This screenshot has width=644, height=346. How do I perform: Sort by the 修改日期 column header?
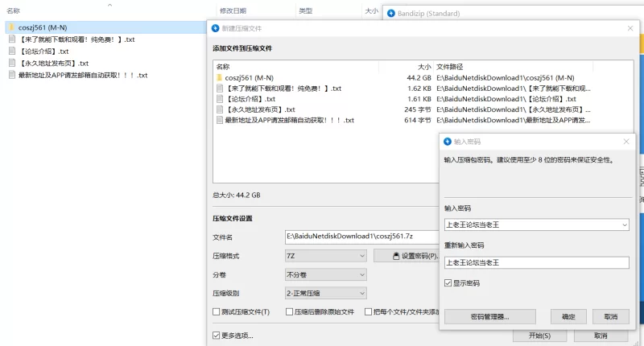tap(233, 11)
